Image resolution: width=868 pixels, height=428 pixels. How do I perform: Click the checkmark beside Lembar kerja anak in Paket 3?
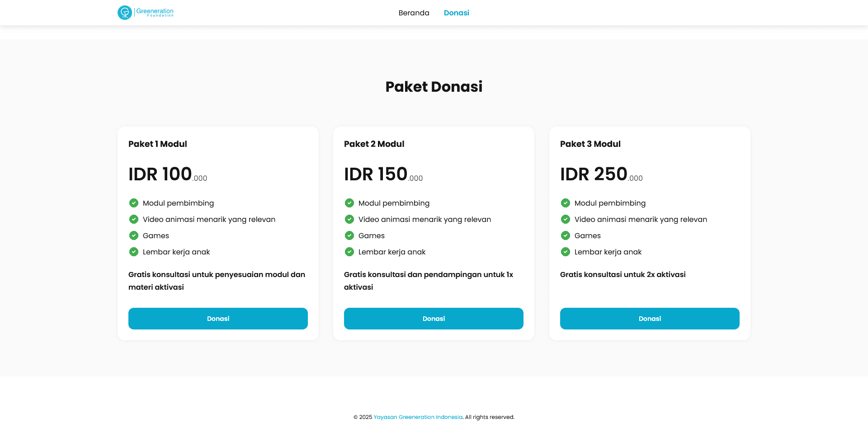click(x=566, y=252)
